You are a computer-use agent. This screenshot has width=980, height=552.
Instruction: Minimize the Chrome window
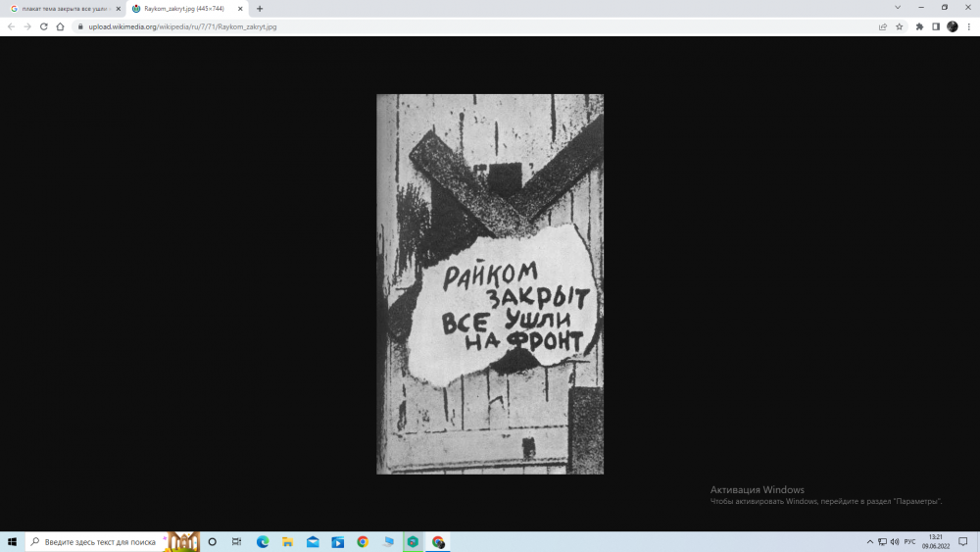coord(921,8)
